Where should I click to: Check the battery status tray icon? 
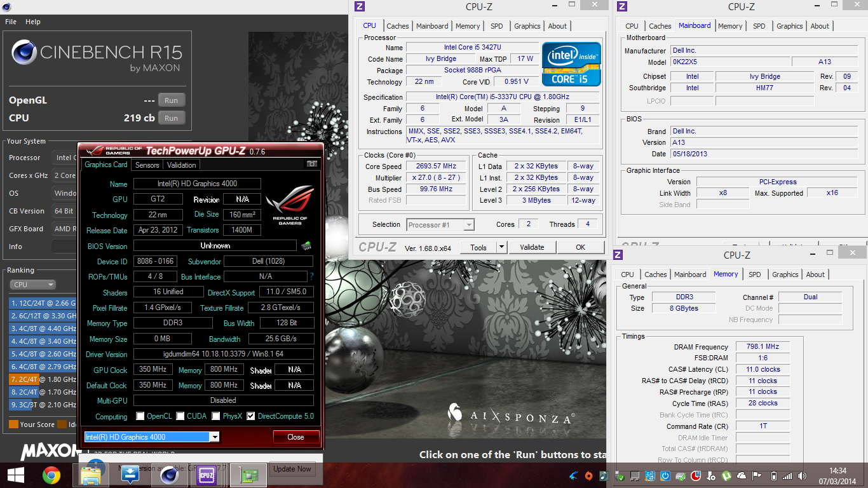point(773,475)
